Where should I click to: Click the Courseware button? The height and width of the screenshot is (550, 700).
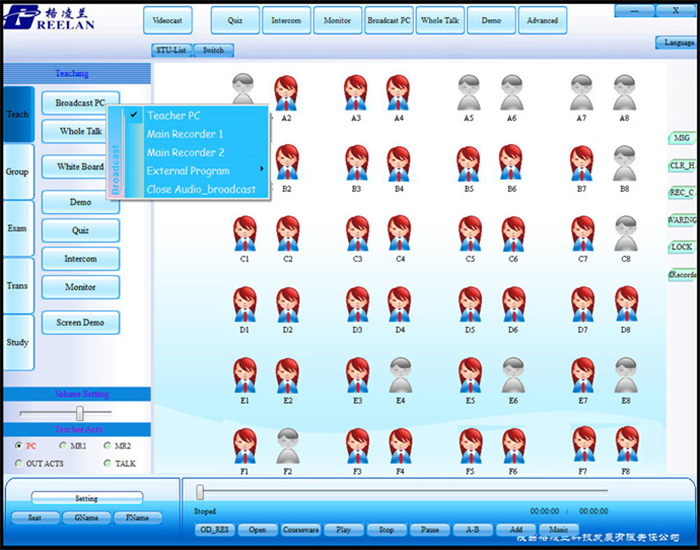pos(300,529)
